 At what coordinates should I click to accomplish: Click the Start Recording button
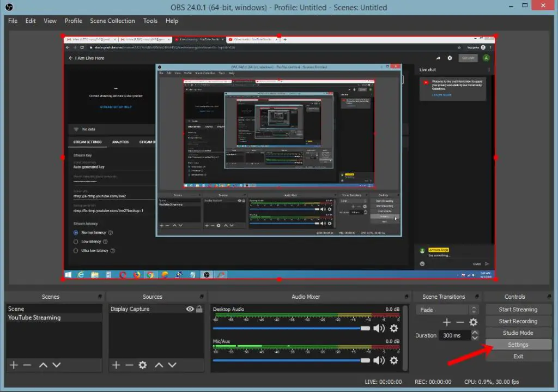[518, 321]
